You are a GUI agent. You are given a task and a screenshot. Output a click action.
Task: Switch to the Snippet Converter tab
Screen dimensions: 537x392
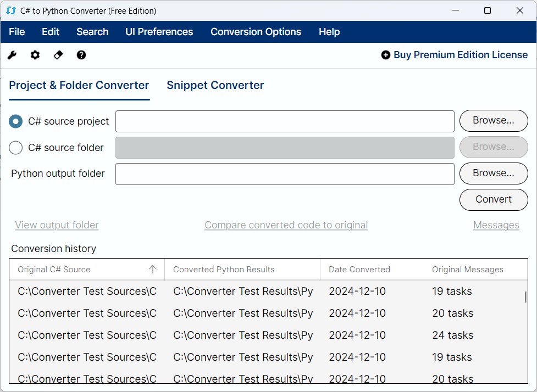215,85
